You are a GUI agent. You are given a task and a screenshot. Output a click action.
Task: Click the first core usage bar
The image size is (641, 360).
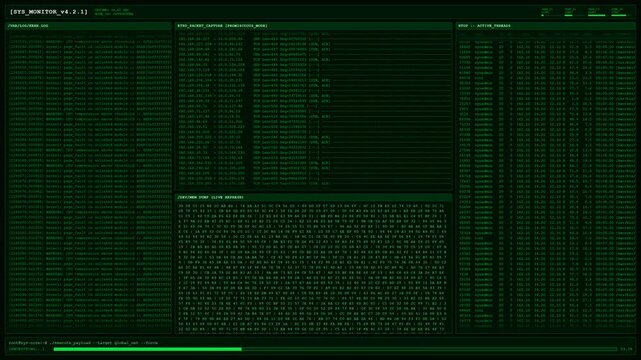[x=551, y=15]
